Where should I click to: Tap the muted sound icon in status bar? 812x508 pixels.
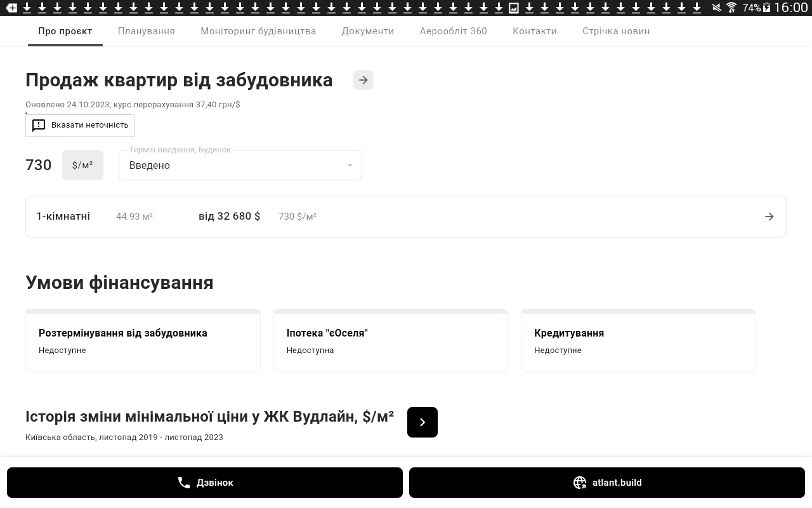[x=716, y=8]
